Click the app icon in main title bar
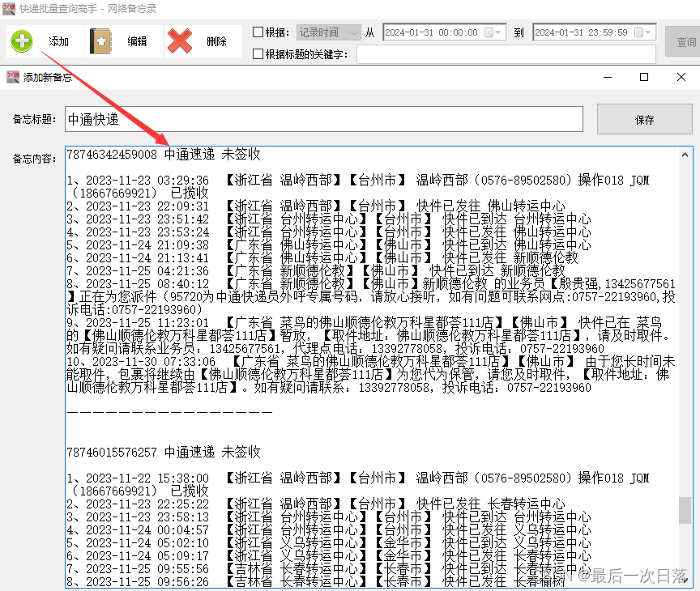The image size is (700, 591). pos(9,8)
